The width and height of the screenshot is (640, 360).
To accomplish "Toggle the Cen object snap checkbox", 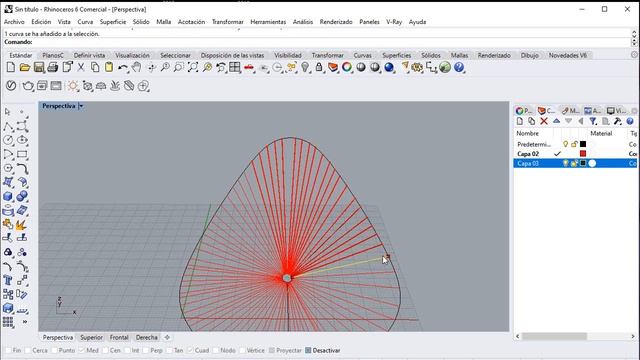I will point(105,350).
